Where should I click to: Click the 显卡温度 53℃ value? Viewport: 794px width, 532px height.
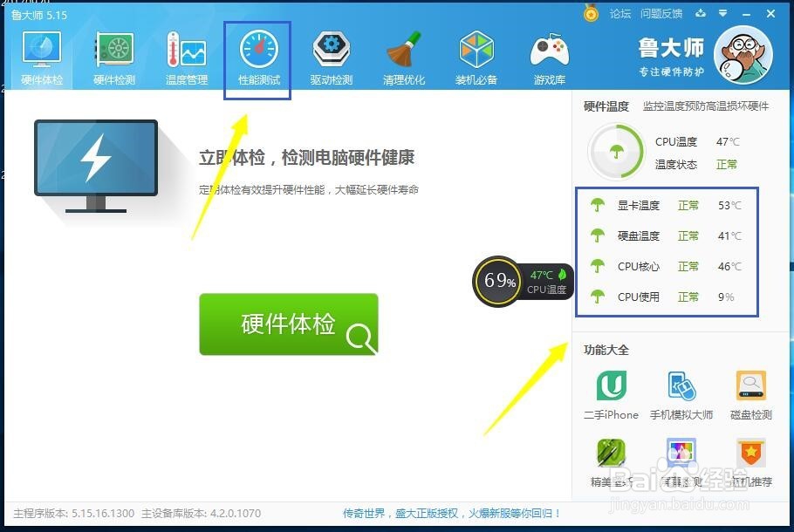coord(729,206)
